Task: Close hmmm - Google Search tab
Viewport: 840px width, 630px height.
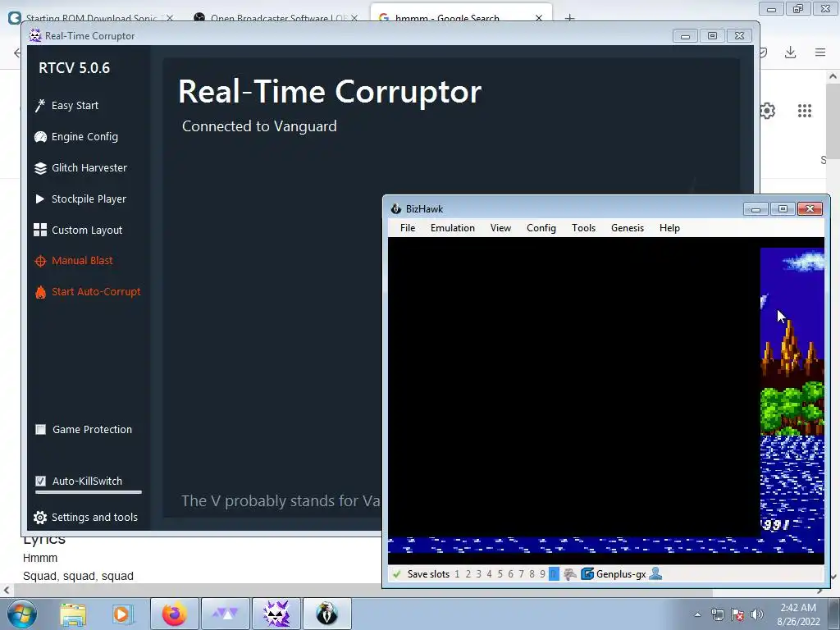Action: (539, 18)
